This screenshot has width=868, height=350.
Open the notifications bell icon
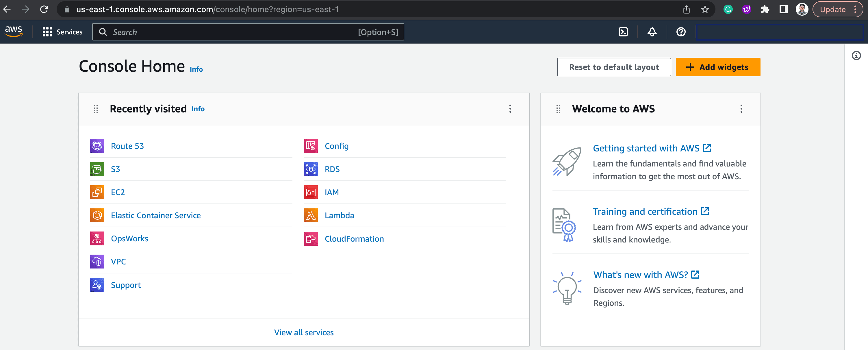[x=652, y=32]
